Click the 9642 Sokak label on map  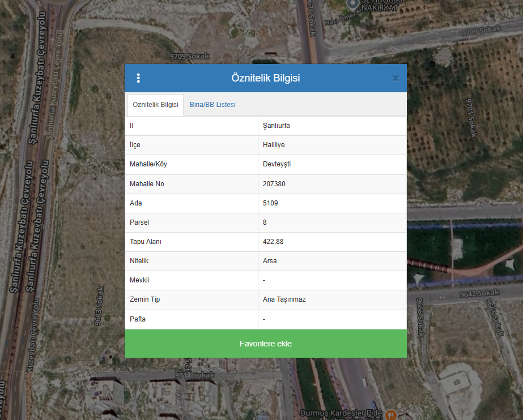478,293
